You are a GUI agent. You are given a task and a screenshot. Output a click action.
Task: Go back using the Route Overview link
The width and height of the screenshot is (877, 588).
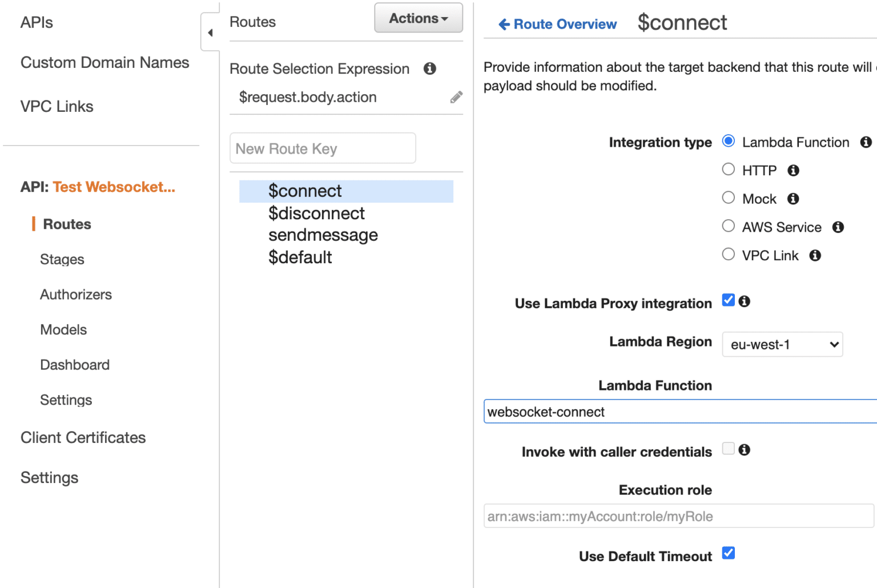pyautogui.click(x=556, y=24)
